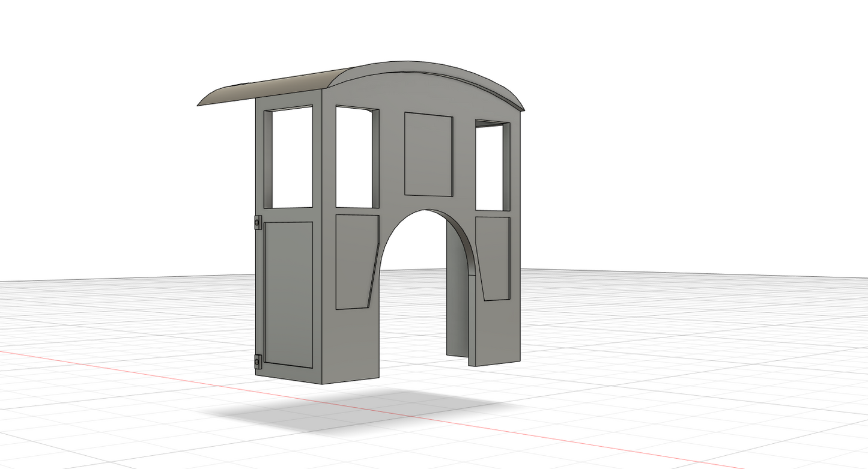The width and height of the screenshot is (868, 469).
Task: Click the lower door hinge near the base
Action: point(258,362)
